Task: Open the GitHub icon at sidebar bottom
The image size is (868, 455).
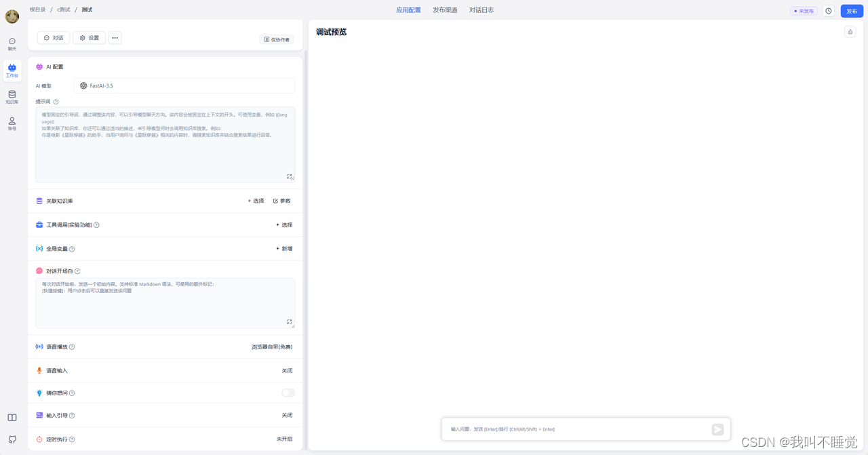Action: 12,439
